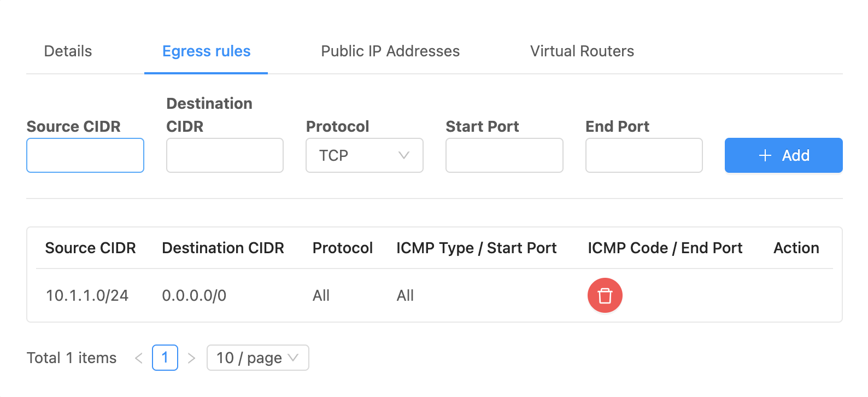Click into the Start Port field

tap(505, 155)
